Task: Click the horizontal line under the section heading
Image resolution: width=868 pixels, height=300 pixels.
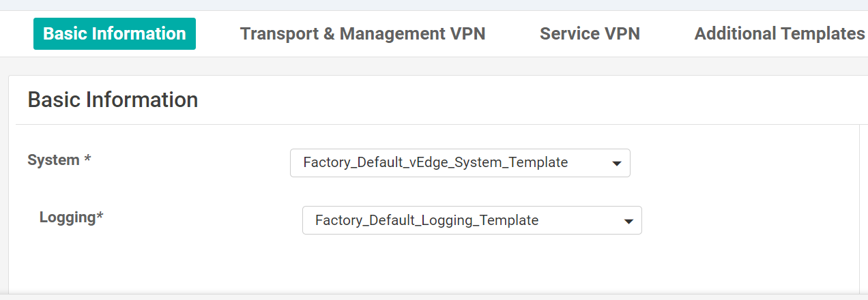Action: click(437, 125)
